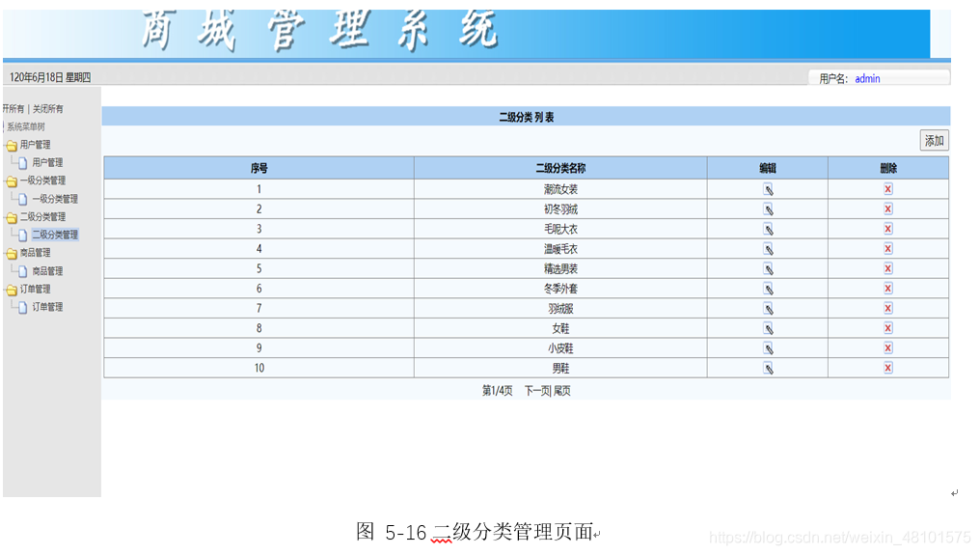
Task: Open the 订单管理 page item
Action: [47, 307]
